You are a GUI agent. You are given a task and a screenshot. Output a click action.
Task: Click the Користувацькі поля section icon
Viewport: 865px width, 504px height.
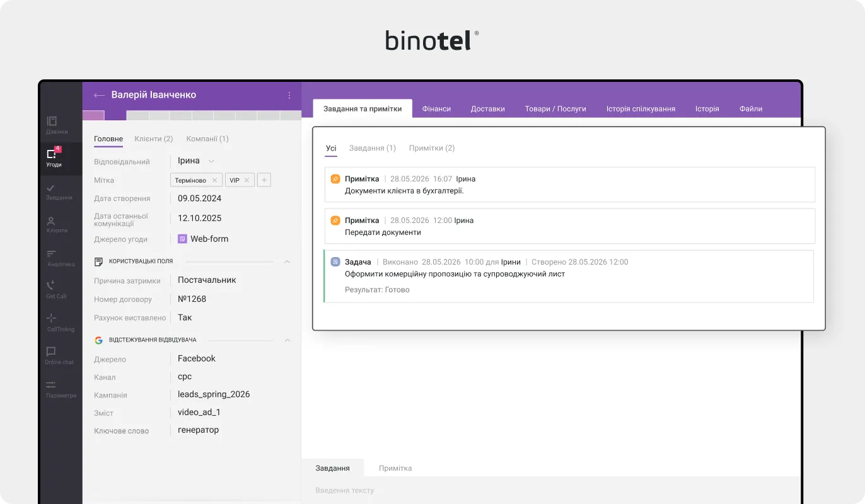(x=98, y=261)
